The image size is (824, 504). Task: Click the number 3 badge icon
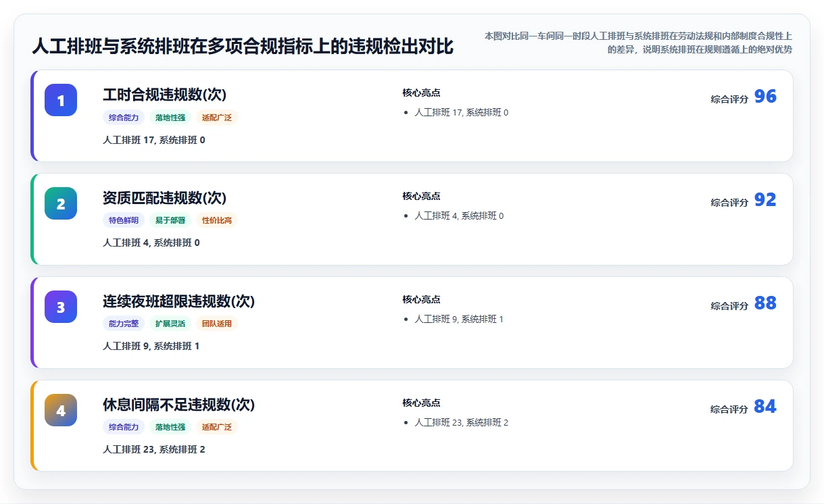(61, 307)
